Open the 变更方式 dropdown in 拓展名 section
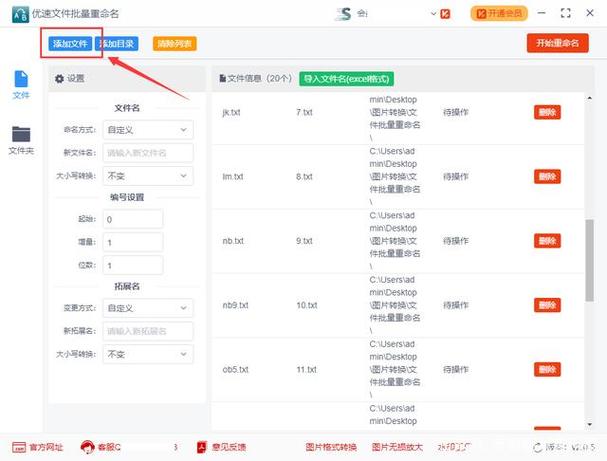607x461 pixels. tap(148, 308)
